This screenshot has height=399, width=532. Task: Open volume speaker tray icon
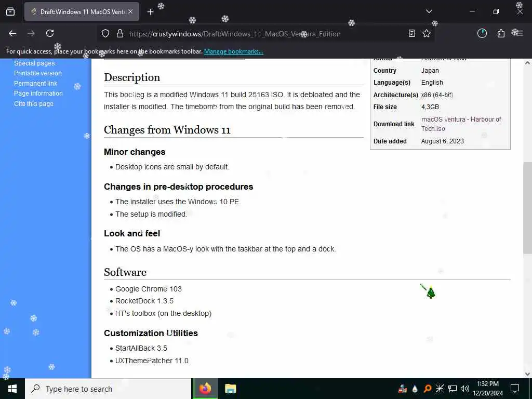pos(465,389)
